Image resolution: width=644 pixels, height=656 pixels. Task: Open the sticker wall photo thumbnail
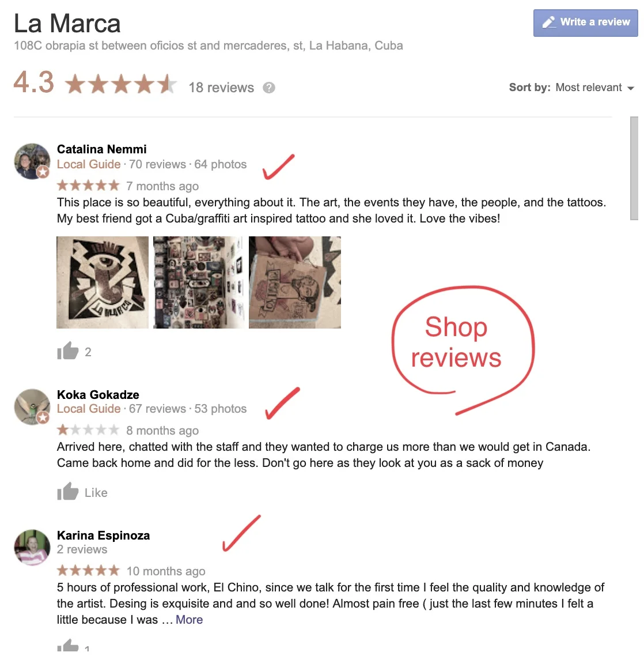coord(199,282)
